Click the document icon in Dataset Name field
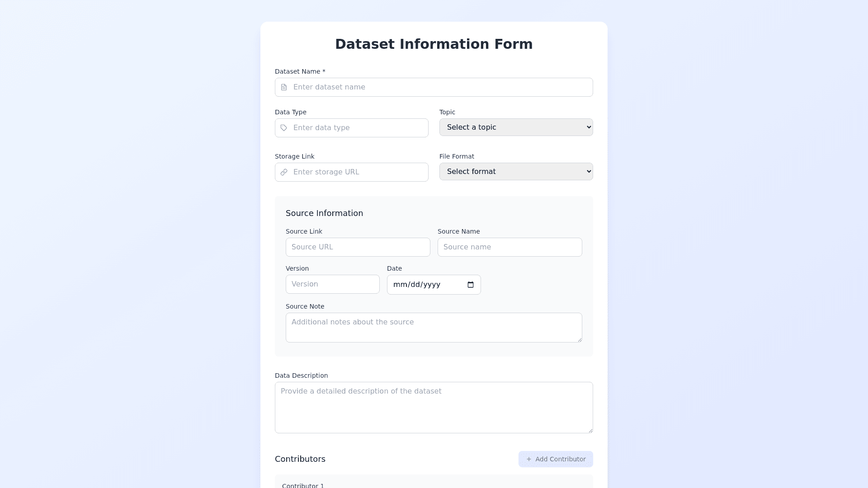The width and height of the screenshot is (868, 488). 284,87
